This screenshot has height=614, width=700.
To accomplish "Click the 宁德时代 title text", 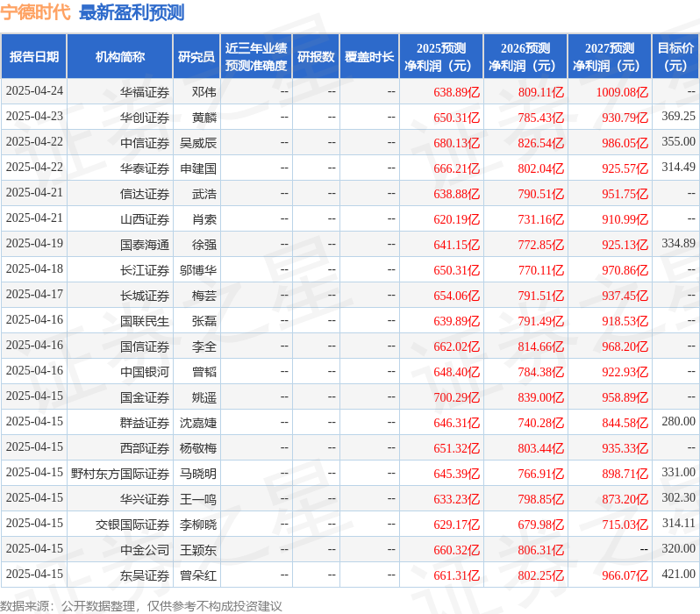I will coord(35,12).
